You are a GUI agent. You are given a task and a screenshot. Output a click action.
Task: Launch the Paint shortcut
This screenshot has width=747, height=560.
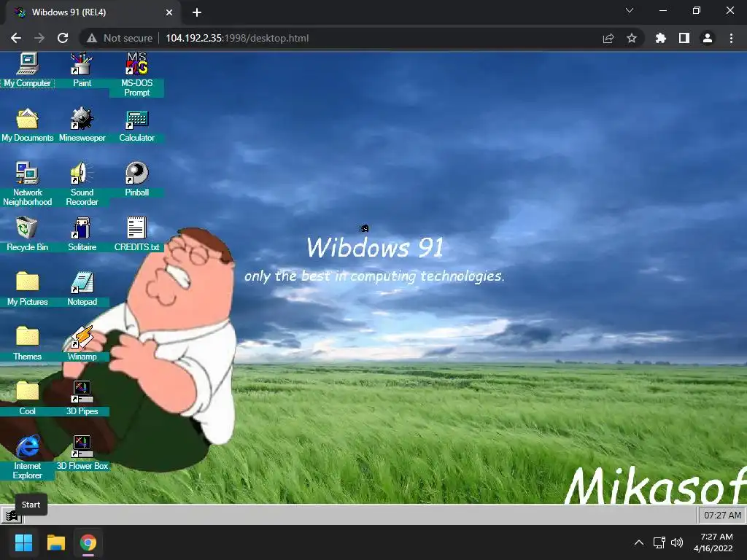pos(82,70)
